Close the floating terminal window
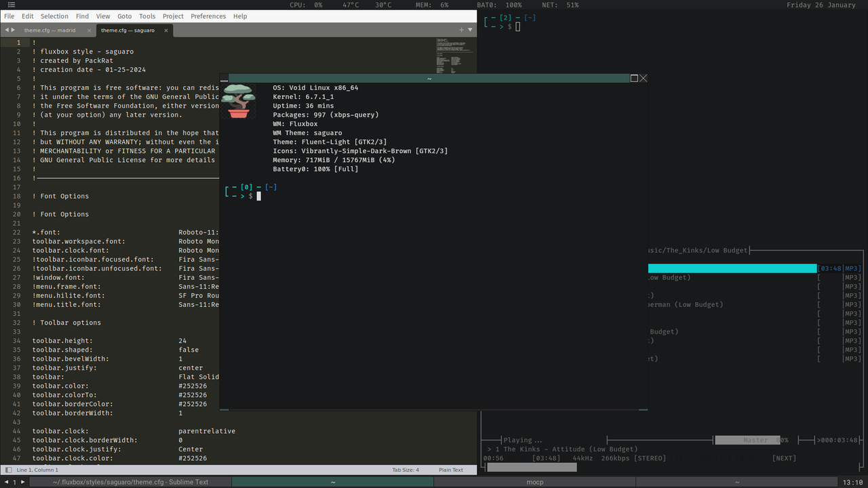868x488 pixels. pyautogui.click(x=644, y=78)
